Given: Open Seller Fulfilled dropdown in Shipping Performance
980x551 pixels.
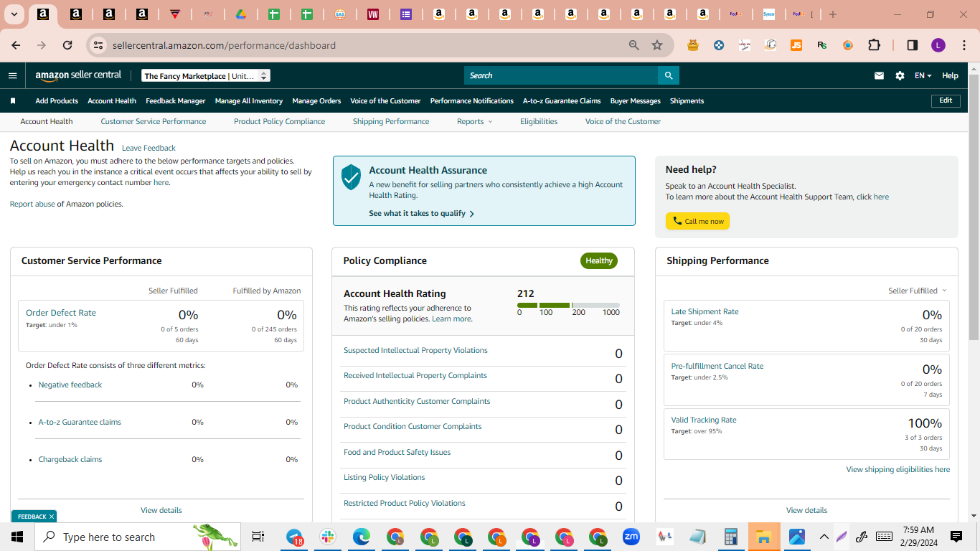Looking at the screenshot, I should (918, 291).
